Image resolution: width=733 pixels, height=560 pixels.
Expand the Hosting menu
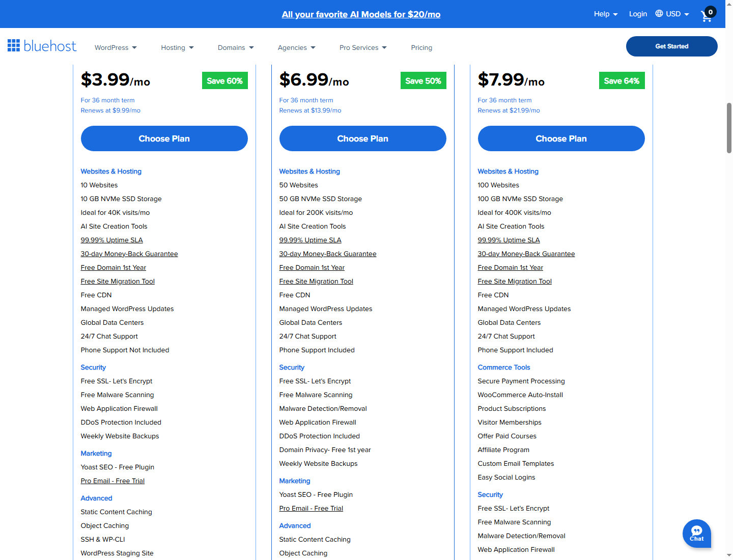pos(177,47)
